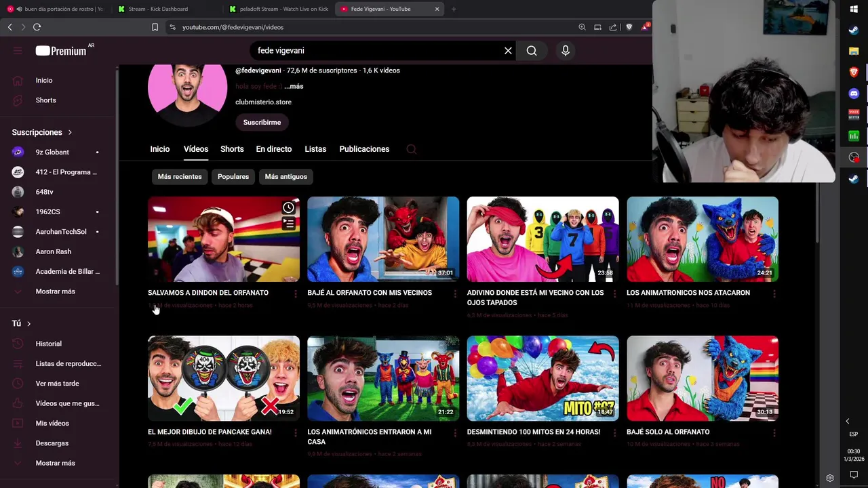Click the share icon in browser toolbar
Image resolution: width=868 pixels, height=488 pixels.
(x=613, y=27)
